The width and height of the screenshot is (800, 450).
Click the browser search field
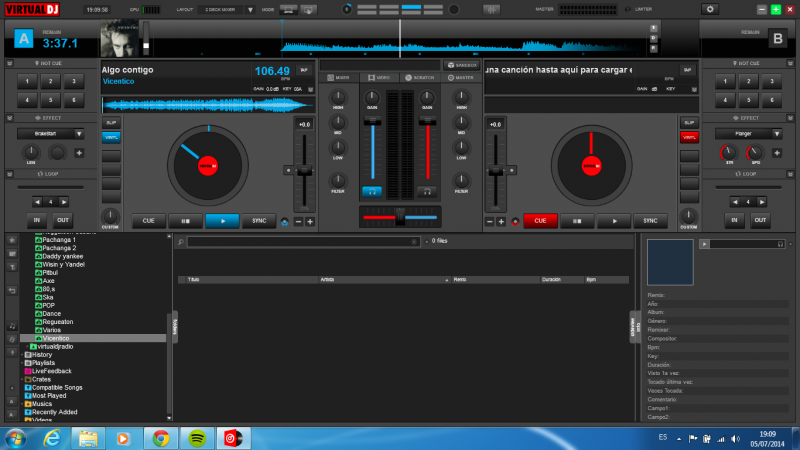tap(303, 241)
